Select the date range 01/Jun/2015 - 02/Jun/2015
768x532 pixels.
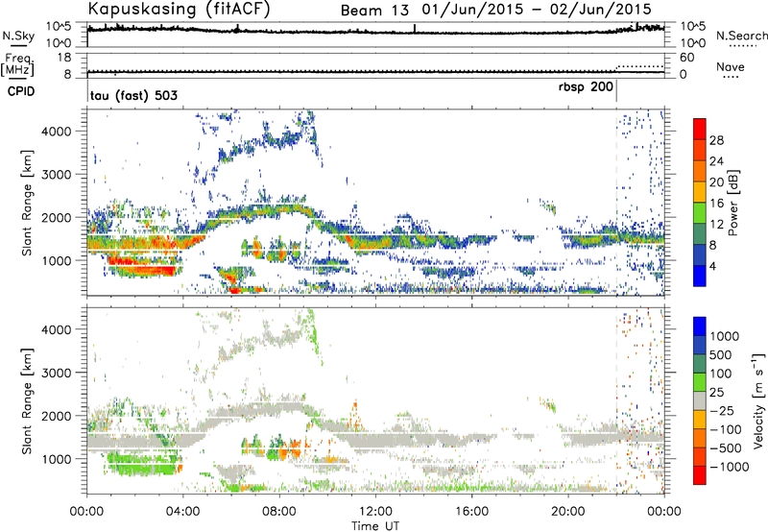pos(537,10)
